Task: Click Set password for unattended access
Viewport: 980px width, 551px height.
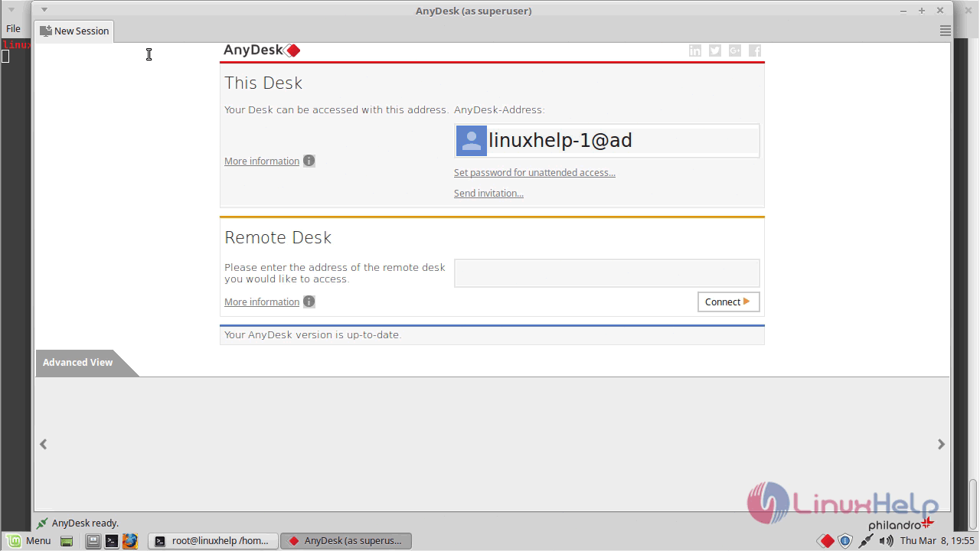Action: 534,173
